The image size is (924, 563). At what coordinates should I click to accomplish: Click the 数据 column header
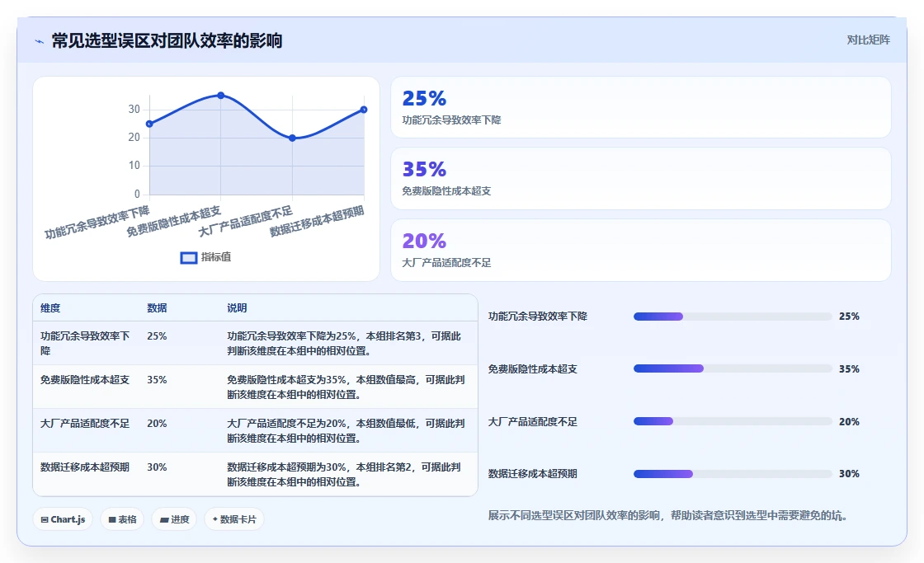pyautogui.click(x=157, y=308)
